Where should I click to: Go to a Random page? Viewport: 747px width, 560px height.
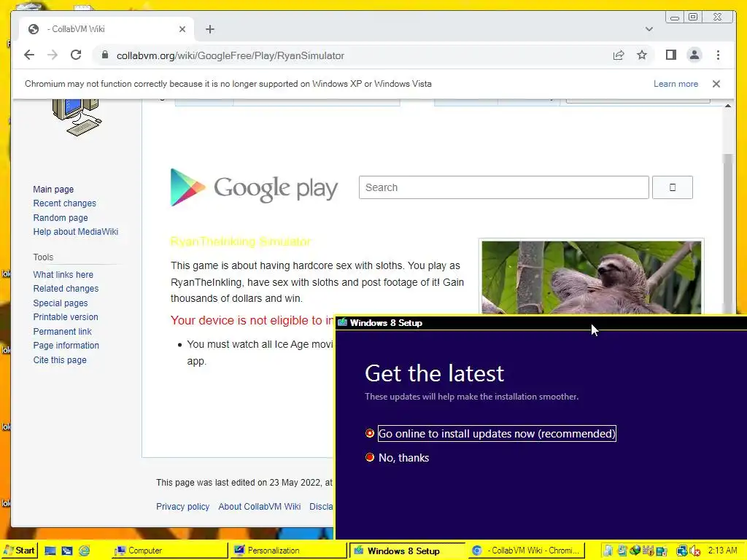[61, 218]
